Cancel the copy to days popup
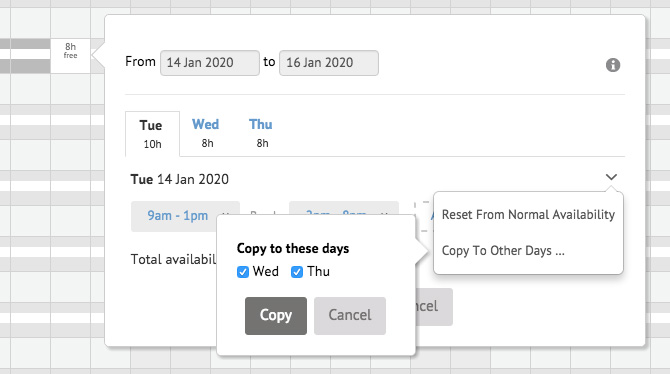The width and height of the screenshot is (670, 374). 350,315
